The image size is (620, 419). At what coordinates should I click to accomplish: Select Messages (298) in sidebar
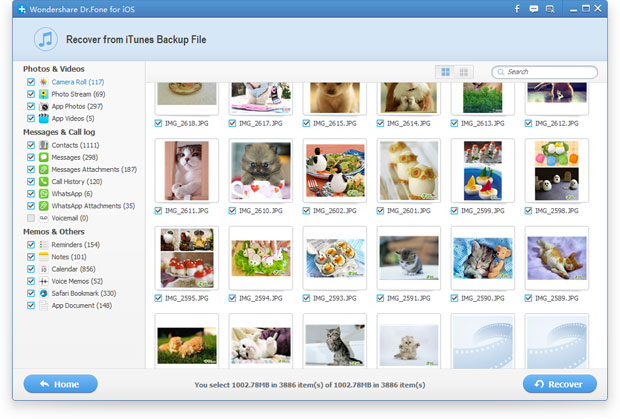click(x=75, y=157)
